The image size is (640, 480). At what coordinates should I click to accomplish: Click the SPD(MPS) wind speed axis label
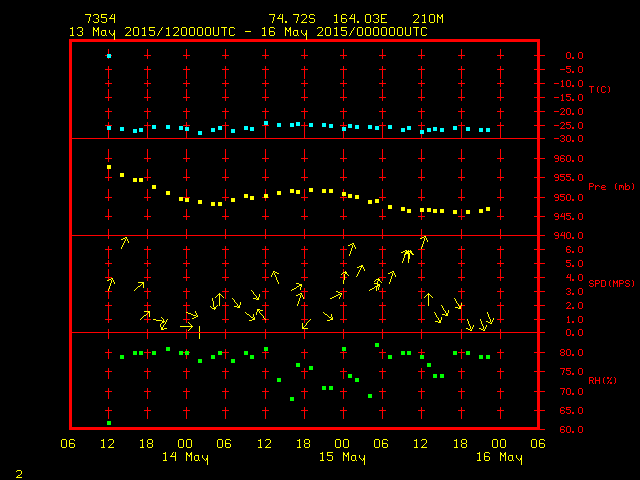click(x=611, y=284)
